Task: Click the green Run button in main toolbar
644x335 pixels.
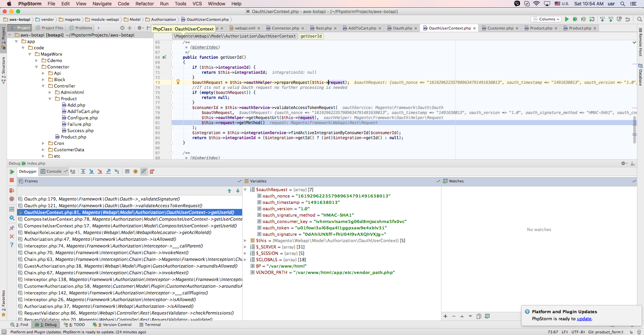Action: pyautogui.click(x=567, y=19)
